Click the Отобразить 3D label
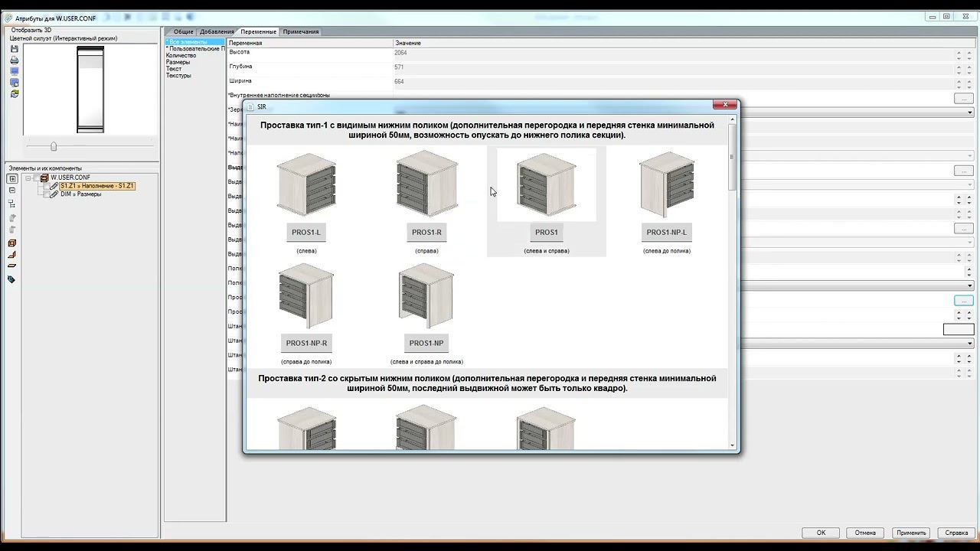980x551 pixels. point(31,30)
